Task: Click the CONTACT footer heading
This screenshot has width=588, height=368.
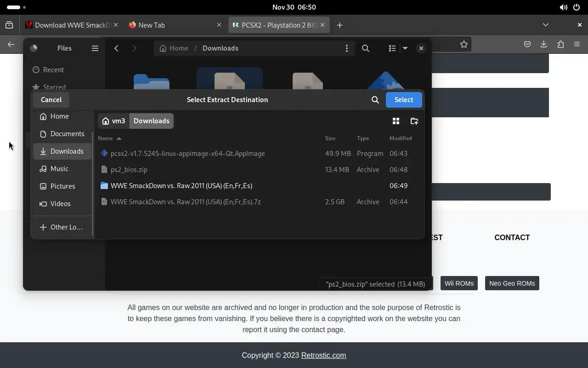Action: (512, 238)
